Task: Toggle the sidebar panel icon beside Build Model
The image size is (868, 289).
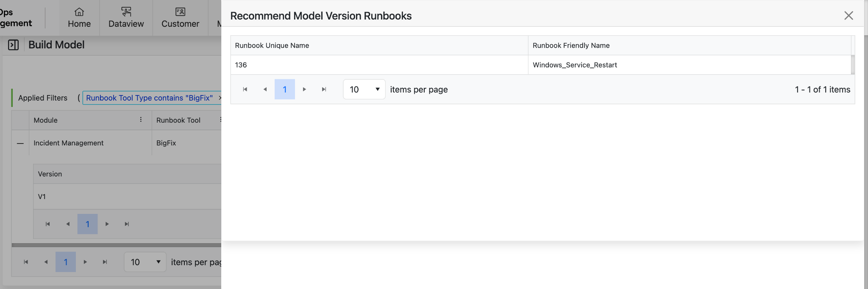Action: (x=13, y=45)
